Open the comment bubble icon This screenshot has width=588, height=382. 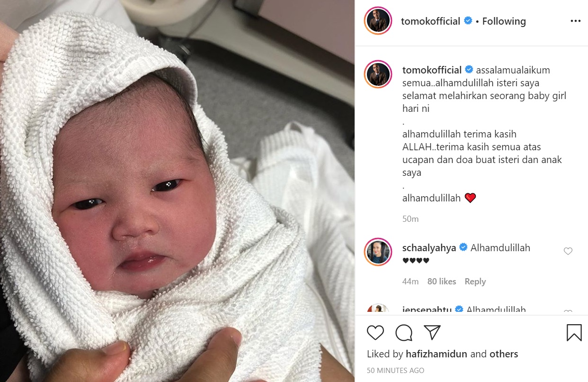(x=404, y=333)
